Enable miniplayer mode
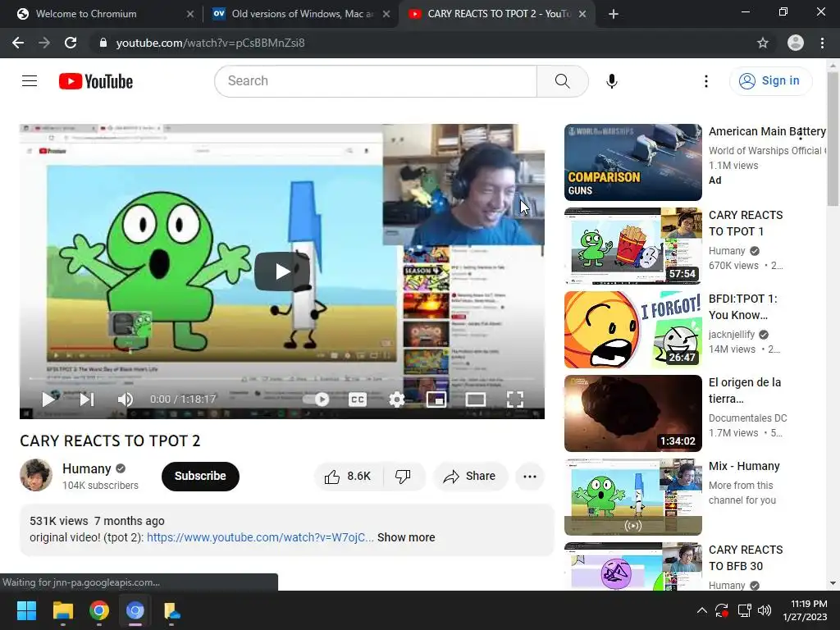 436,399
